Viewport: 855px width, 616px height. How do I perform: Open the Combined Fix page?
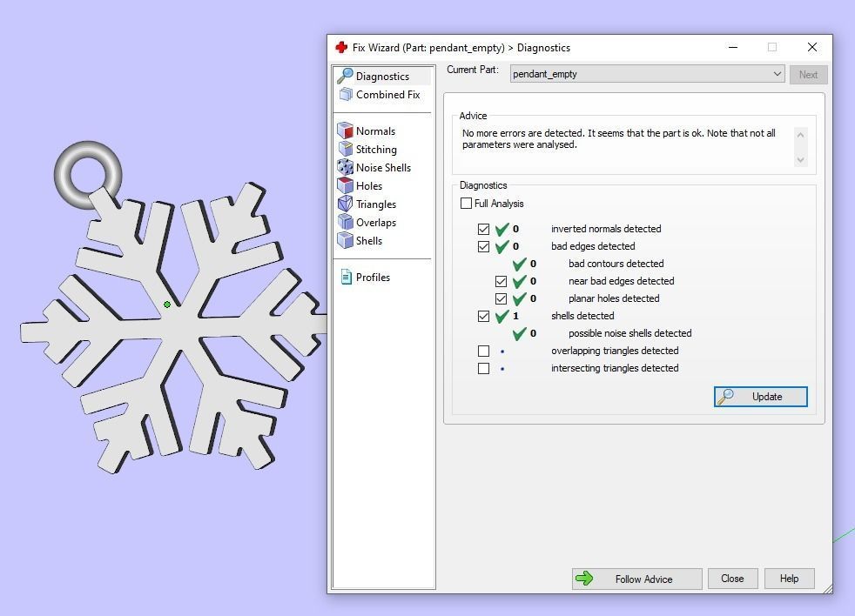387,94
